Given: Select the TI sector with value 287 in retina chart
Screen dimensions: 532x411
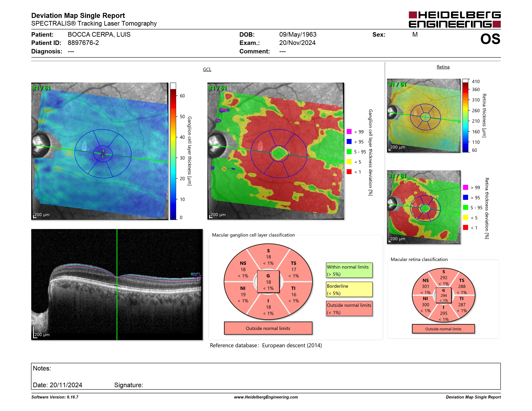Looking at the screenshot, I should pos(462,304).
